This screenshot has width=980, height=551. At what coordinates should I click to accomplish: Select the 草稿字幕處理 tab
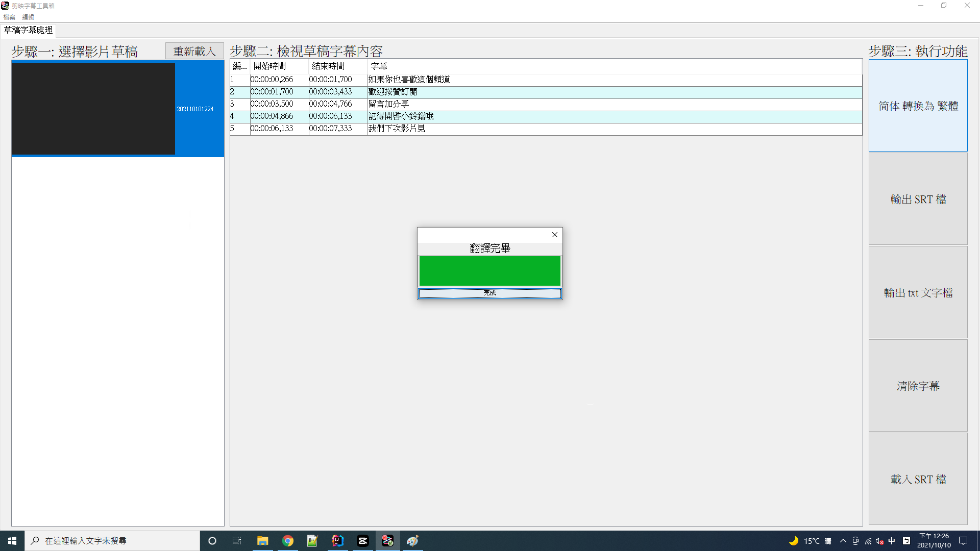tap(28, 30)
